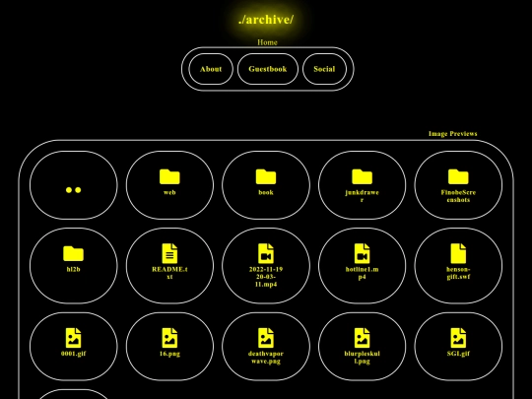Open the README.txt document icon

point(169,253)
